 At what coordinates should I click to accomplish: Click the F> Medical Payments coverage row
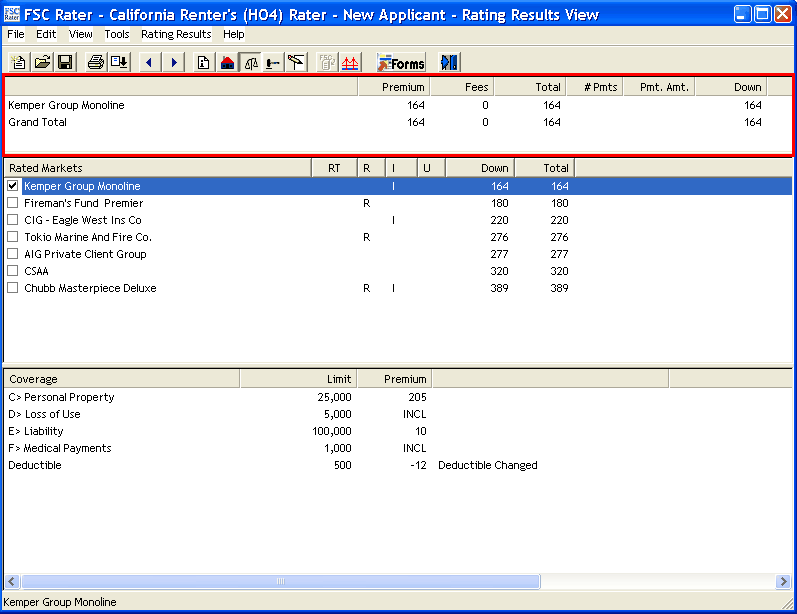point(398,448)
